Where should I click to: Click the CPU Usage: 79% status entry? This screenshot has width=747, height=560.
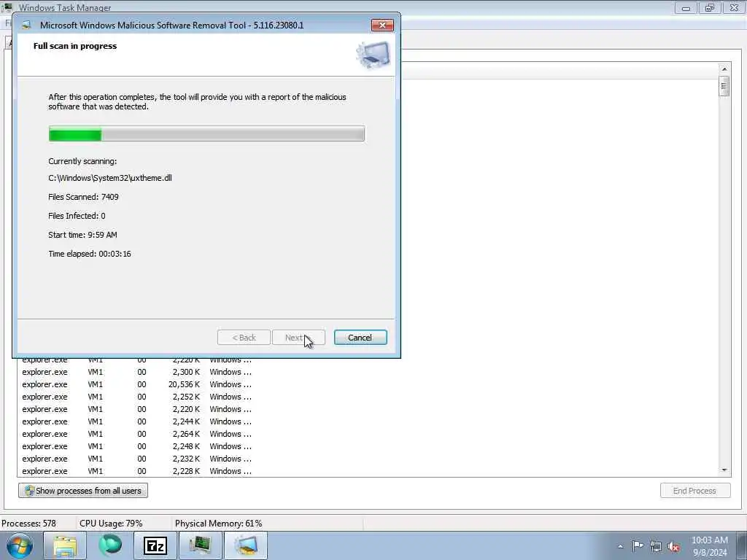111,524
